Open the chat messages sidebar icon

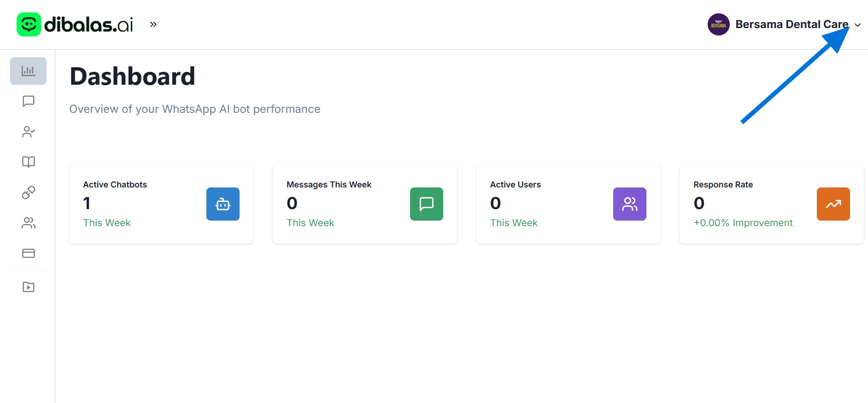[x=28, y=101]
